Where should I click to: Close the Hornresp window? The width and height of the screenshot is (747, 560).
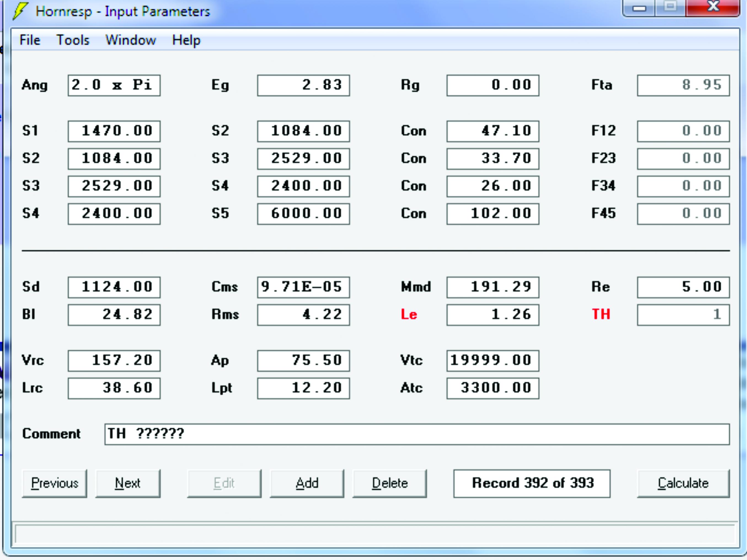[x=713, y=7]
